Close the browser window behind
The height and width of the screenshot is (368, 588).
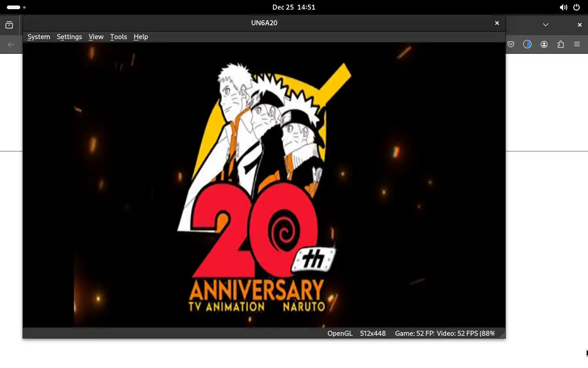point(580,25)
